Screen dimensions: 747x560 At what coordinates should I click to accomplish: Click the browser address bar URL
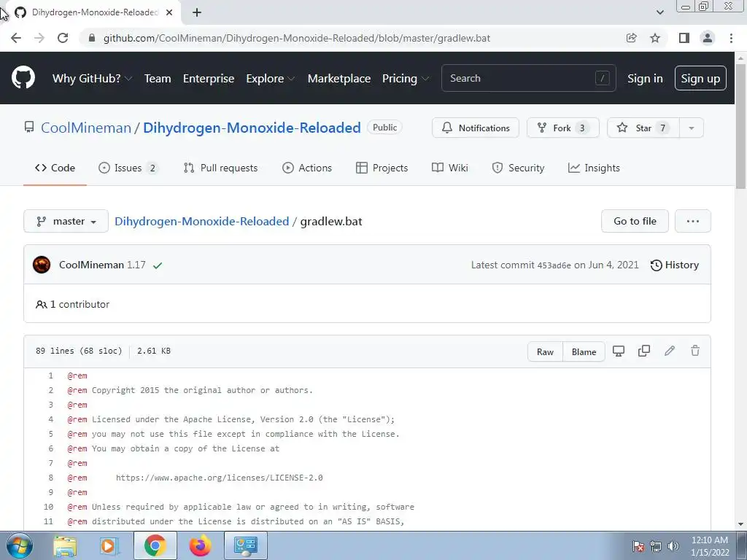297,38
